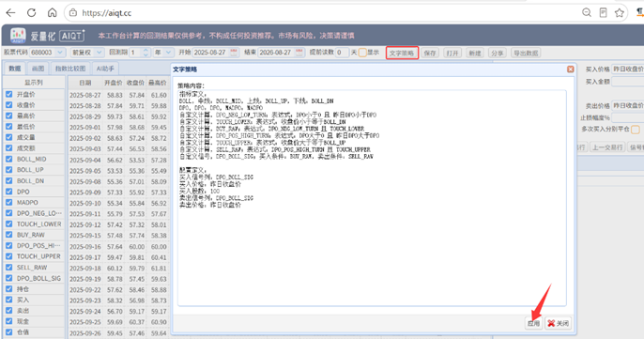Uncheck the 收盘价 column checkbox
The height and width of the screenshot is (339, 644).
(9, 105)
